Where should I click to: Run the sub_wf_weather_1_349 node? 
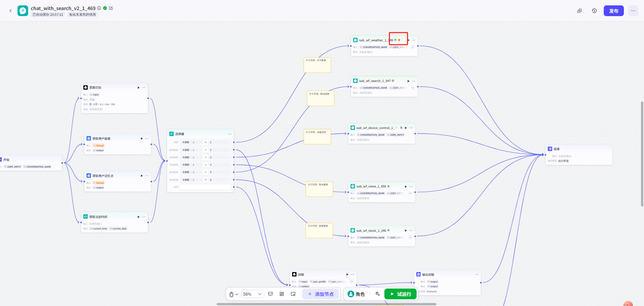(x=408, y=40)
